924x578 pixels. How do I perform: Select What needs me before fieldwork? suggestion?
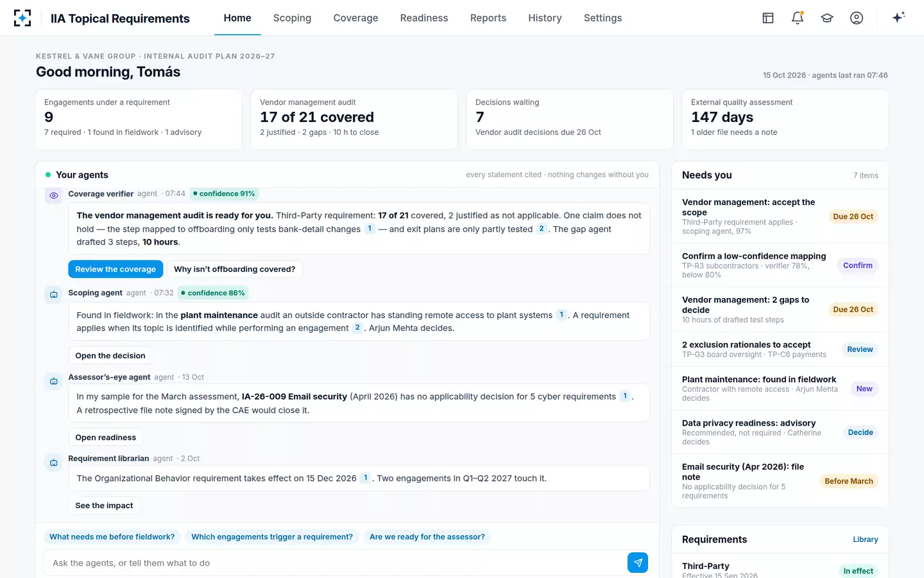pos(112,537)
